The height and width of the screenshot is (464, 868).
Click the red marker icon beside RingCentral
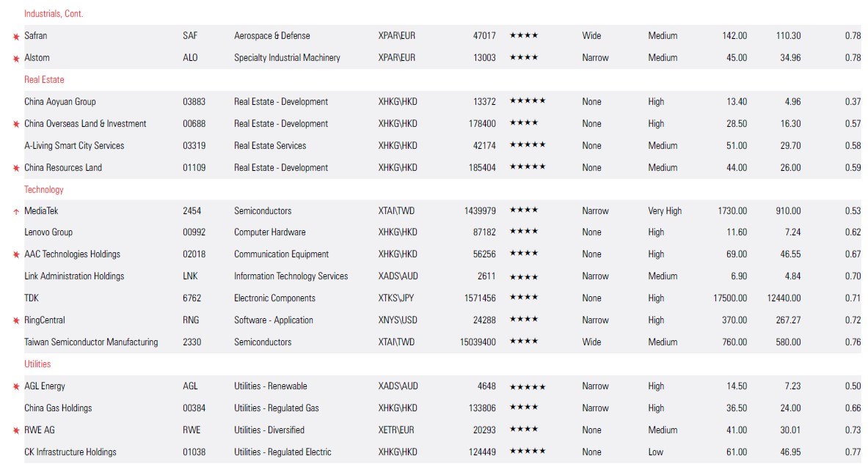[15, 320]
